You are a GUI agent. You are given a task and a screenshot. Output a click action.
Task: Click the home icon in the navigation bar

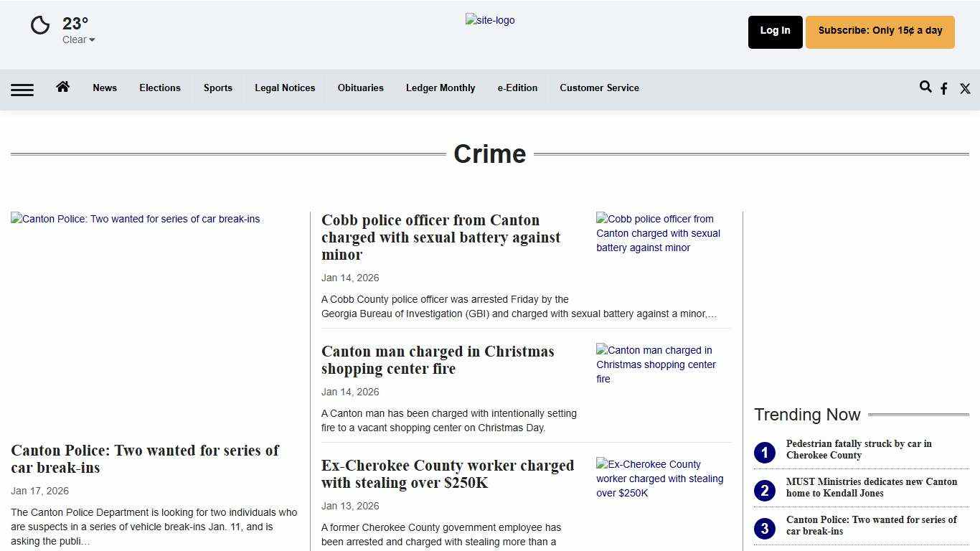coord(63,87)
